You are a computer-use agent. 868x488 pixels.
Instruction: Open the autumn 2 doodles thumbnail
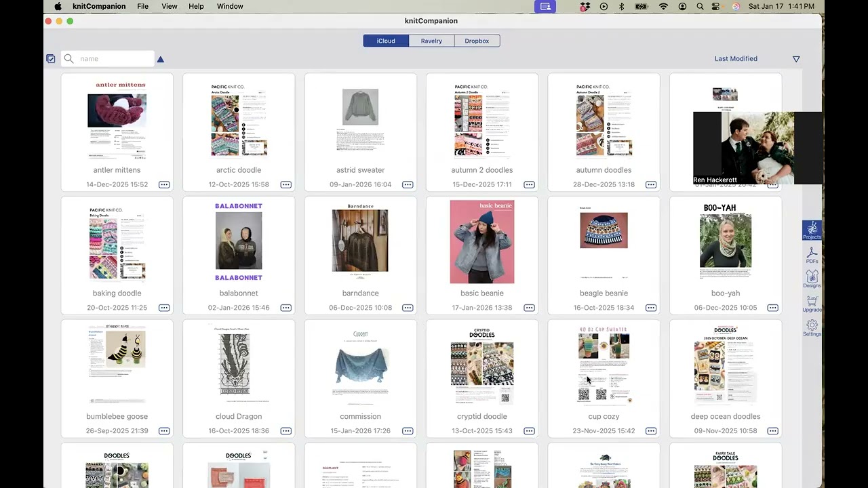(482, 119)
